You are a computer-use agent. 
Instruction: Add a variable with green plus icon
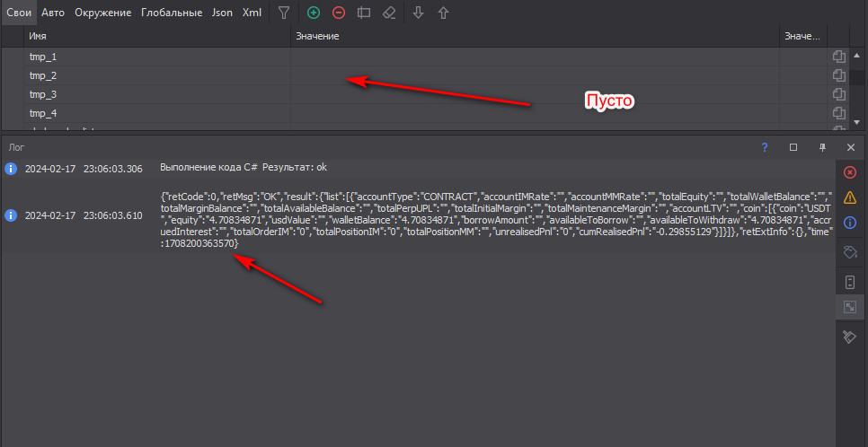(314, 13)
